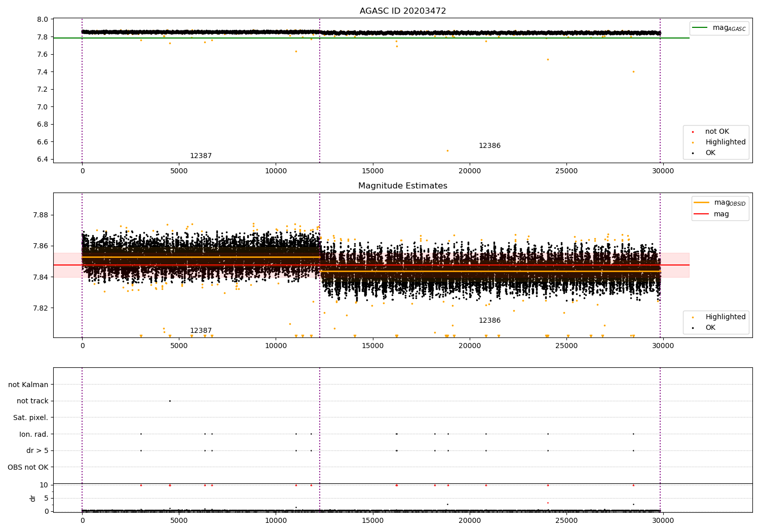Click the '7.4' y-axis tick label

click(43, 72)
